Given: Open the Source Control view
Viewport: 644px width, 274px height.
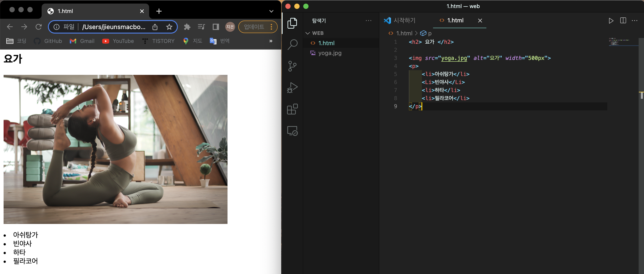Looking at the screenshot, I should pyautogui.click(x=292, y=66).
